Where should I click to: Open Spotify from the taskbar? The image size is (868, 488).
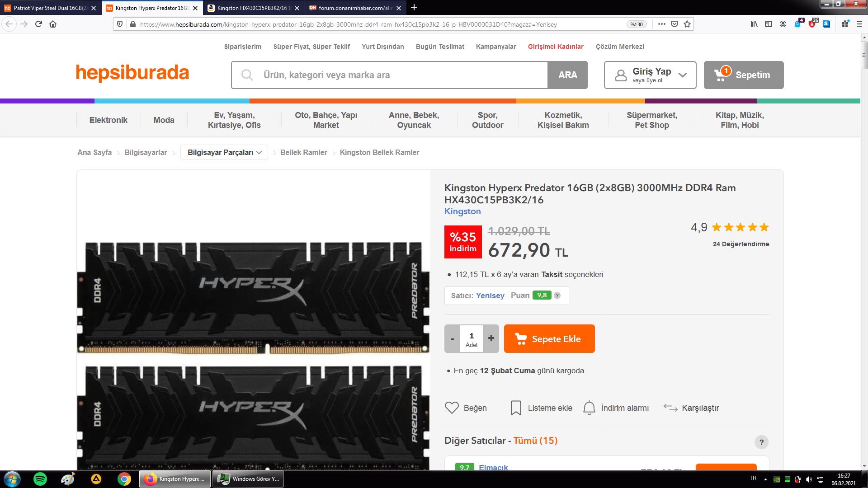[x=40, y=479]
